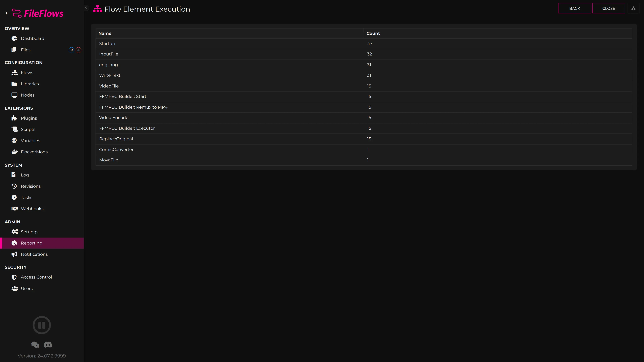Open the Dashboard page
Image resolution: width=644 pixels, height=362 pixels.
pos(42,38)
